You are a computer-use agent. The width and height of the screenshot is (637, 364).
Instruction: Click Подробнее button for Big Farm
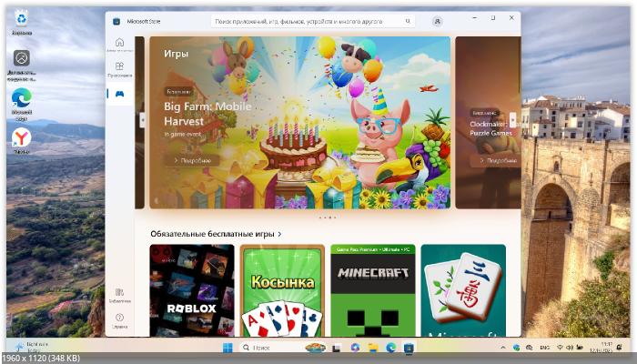[192, 160]
